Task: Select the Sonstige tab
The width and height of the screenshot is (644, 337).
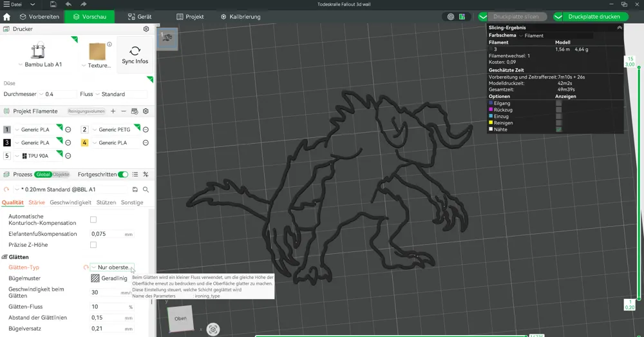Action: tap(132, 202)
